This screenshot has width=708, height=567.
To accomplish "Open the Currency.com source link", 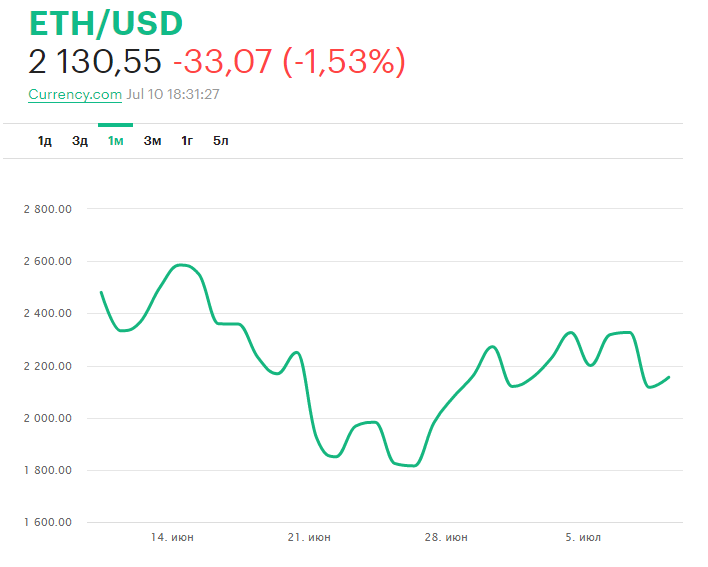I will click(x=75, y=94).
